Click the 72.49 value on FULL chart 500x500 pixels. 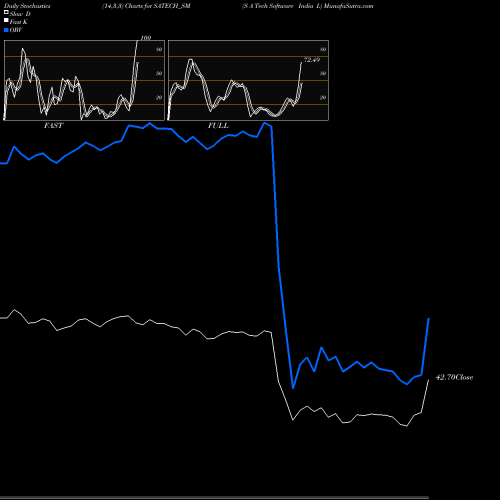tap(312, 60)
